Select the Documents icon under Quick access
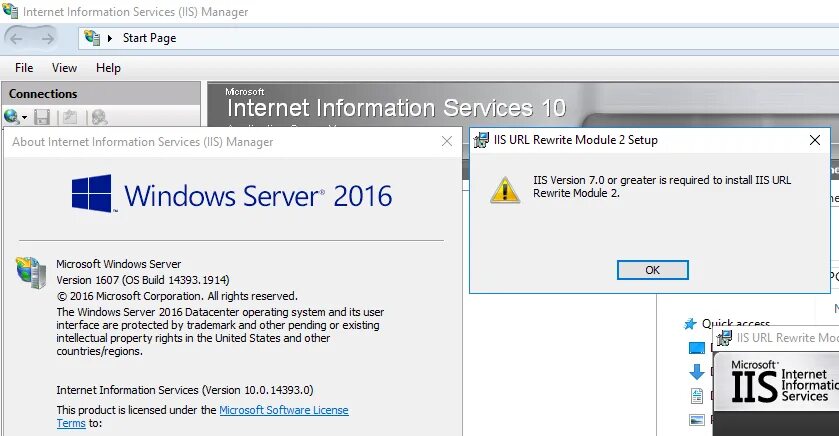The height and width of the screenshot is (436, 839). click(x=697, y=396)
